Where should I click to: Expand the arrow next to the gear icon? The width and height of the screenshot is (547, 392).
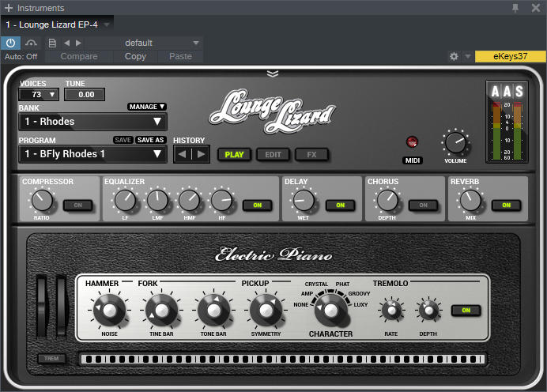[468, 56]
